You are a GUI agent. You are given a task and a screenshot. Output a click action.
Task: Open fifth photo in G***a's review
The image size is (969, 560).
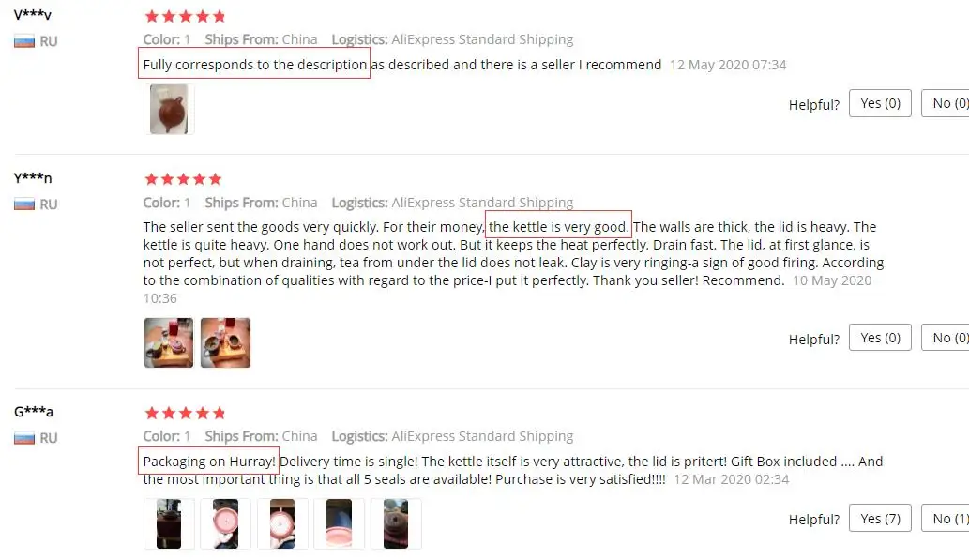[x=396, y=523]
